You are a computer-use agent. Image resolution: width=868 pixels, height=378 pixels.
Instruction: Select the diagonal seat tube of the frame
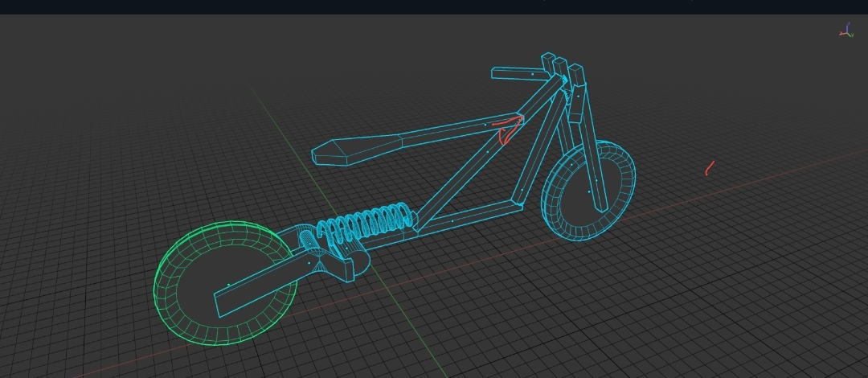(x=487, y=152)
